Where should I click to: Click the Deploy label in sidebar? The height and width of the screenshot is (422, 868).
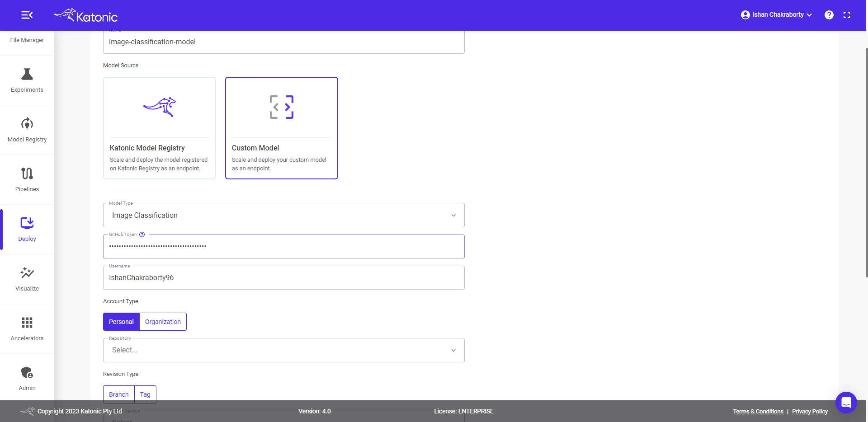27,239
